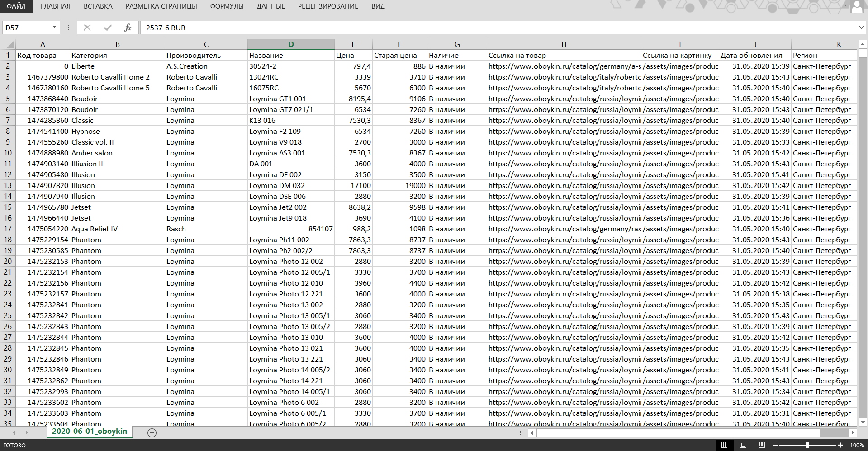Switch to Page Layout view icon

(x=743, y=445)
